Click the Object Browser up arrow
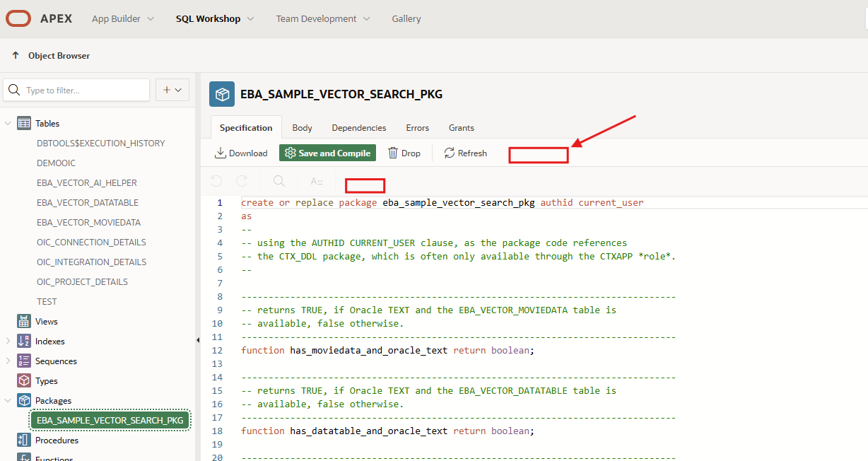Image resolution: width=868 pixels, height=461 pixels. click(16, 56)
